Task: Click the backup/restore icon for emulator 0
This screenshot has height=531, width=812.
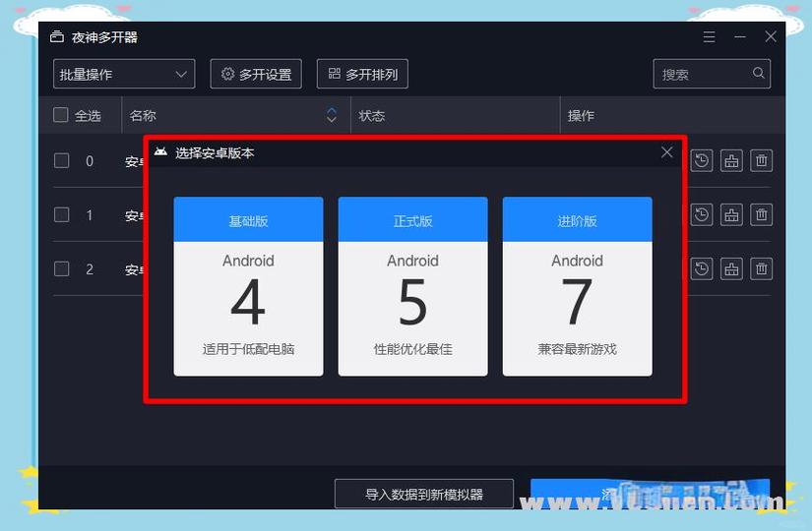Action: coord(702,160)
